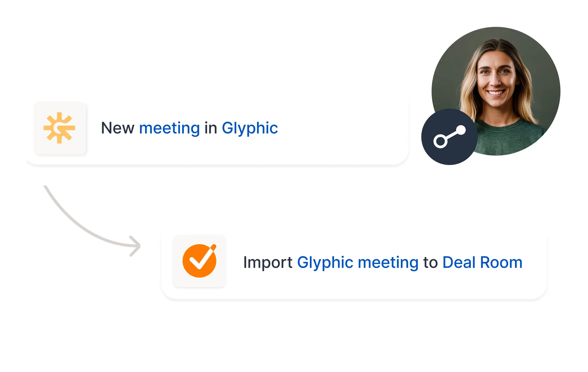Click the blue "meeting" link after New
This screenshot has width=588, height=372.
[169, 128]
